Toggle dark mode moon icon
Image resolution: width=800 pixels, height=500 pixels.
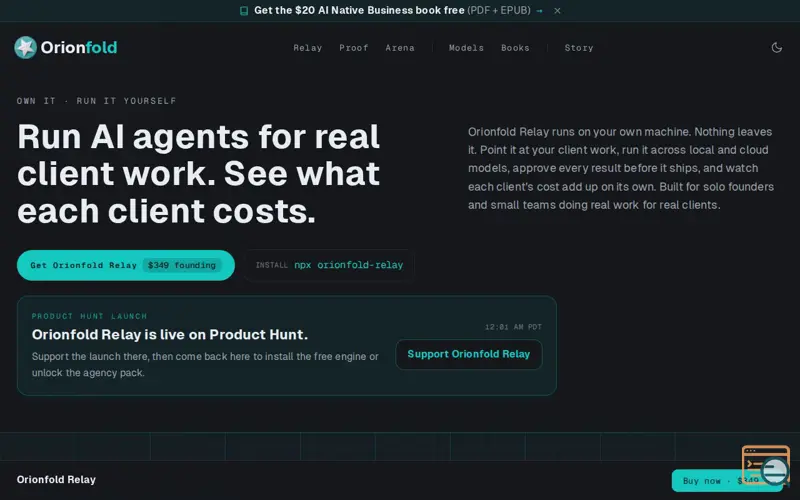777,47
